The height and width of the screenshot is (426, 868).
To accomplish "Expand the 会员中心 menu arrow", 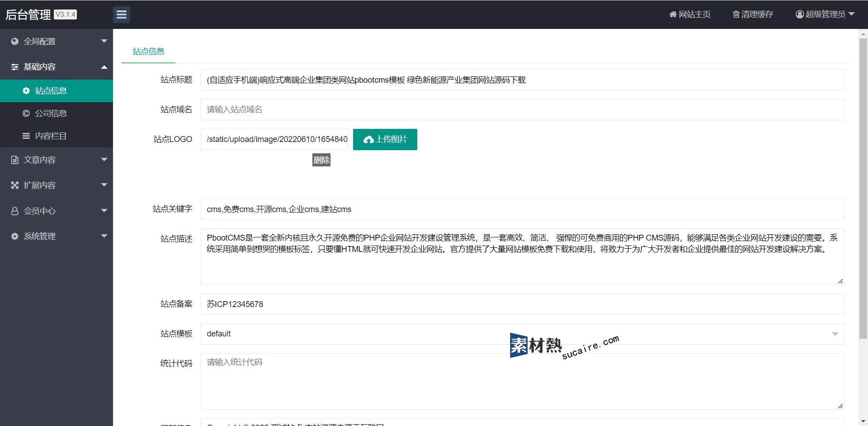I will coord(104,211).
